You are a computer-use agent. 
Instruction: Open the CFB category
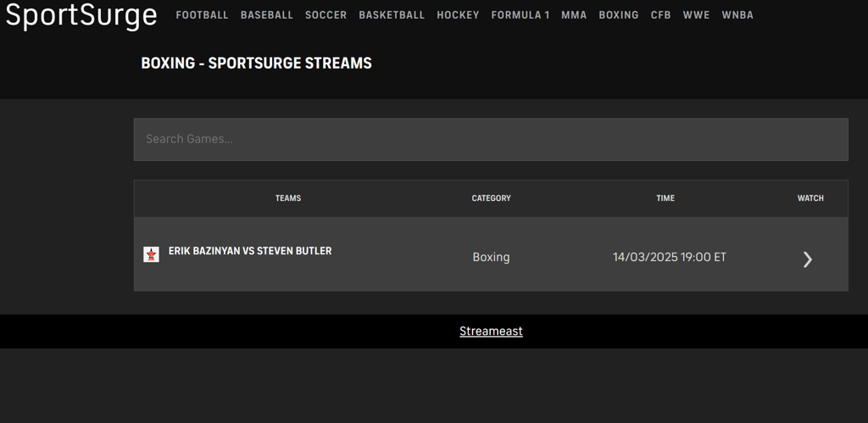pos(661,15)
